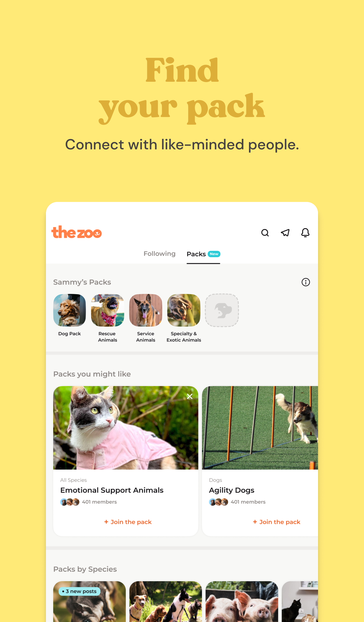Open messages via paper plane icon
The width and height of the screenshot is (364, 622).
[x=285, y=232]
